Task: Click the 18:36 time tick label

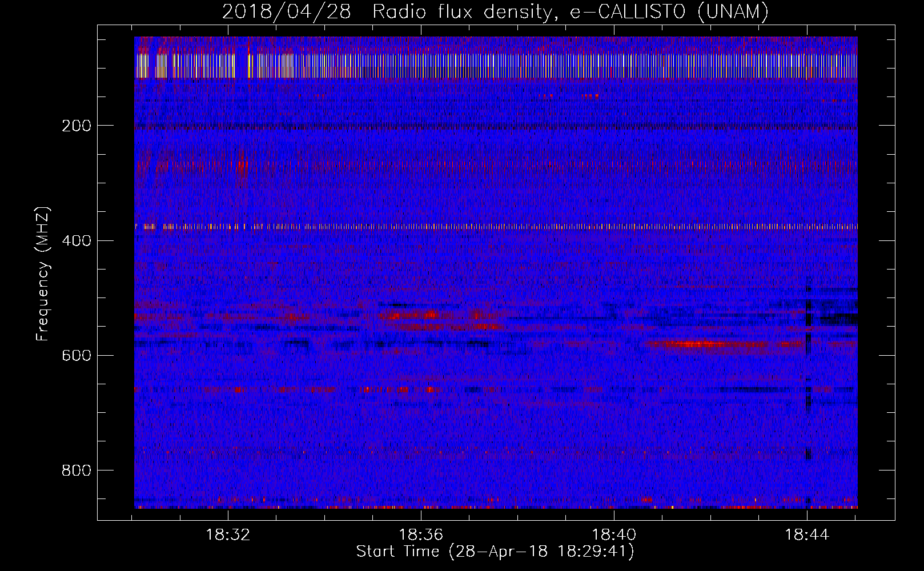Action: pos(421,535)
